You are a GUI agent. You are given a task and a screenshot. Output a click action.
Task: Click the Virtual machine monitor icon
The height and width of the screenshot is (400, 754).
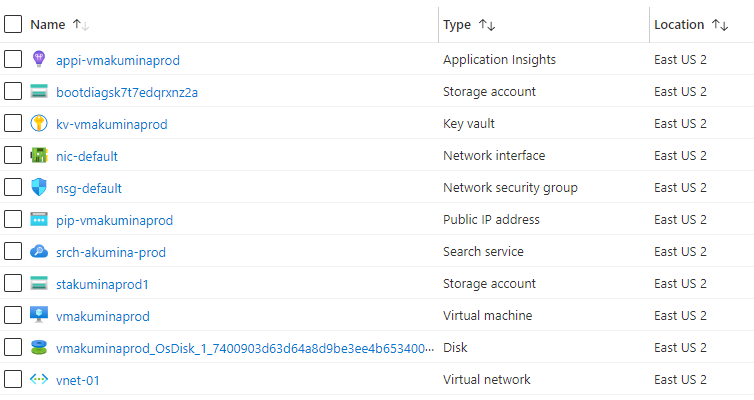39,316
